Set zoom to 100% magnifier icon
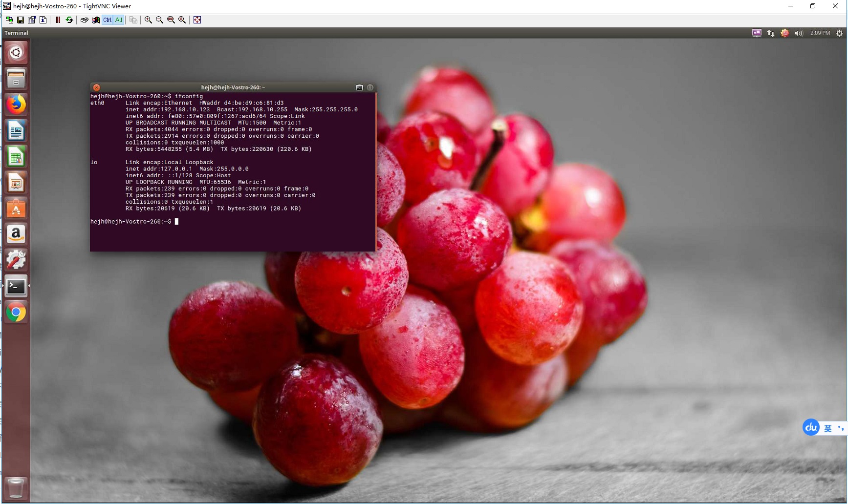 click(171, 20)
